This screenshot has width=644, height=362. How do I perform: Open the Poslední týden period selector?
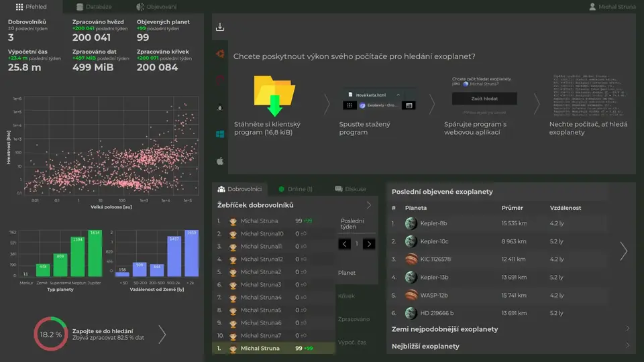tap(356, 224)
